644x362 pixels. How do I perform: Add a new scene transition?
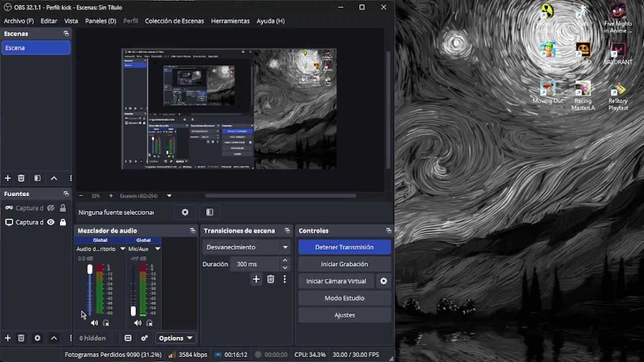click(x=256, y=279)
